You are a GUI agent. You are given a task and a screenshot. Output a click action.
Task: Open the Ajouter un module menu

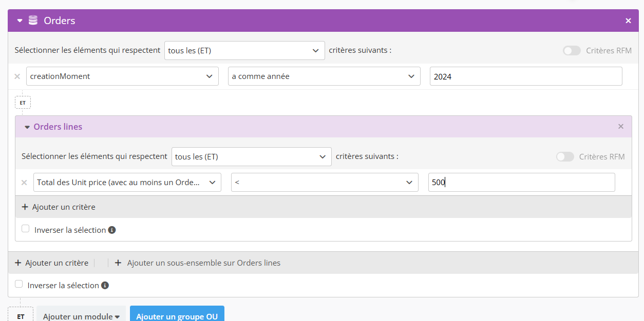(81, 316)
